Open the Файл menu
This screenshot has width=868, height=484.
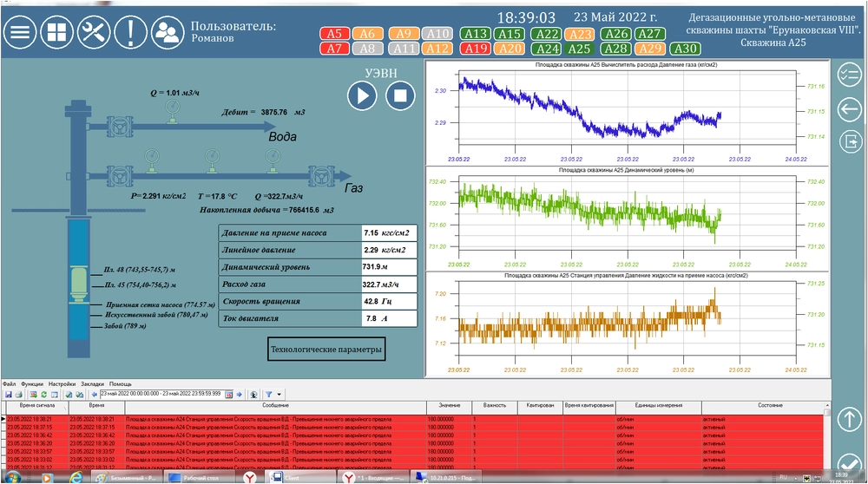[x=9, y=383]
